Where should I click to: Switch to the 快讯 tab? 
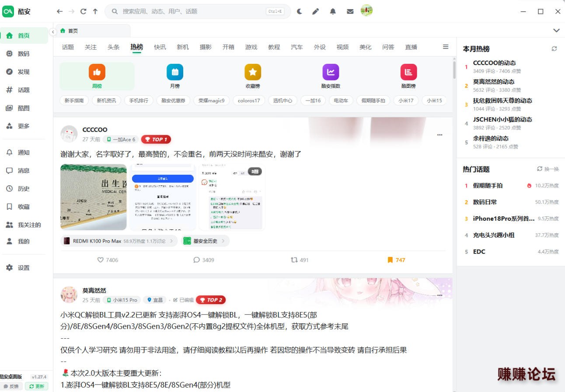click(x=160, y=47)
